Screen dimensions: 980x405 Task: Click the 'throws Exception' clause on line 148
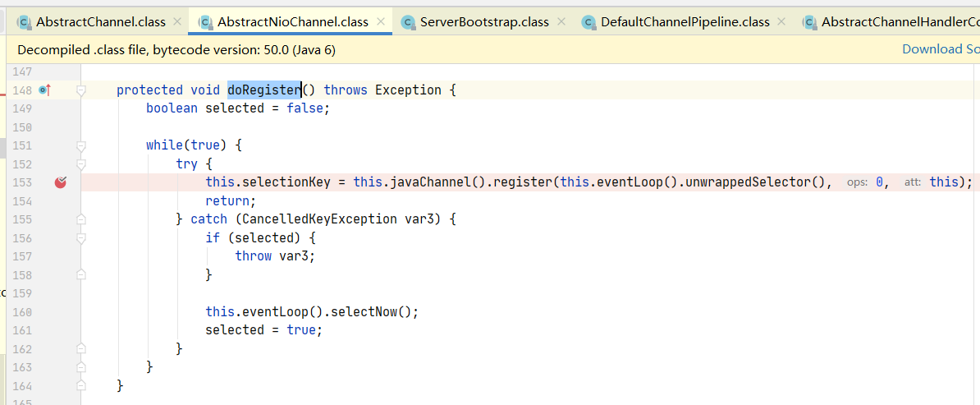click(382, 90)
